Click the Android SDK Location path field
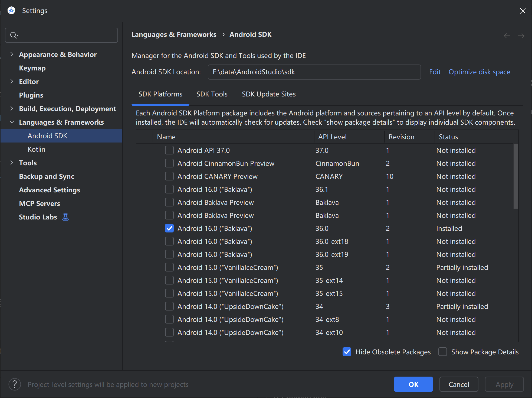The width and height of the screenshot is (532, 398). pos(314,72)
